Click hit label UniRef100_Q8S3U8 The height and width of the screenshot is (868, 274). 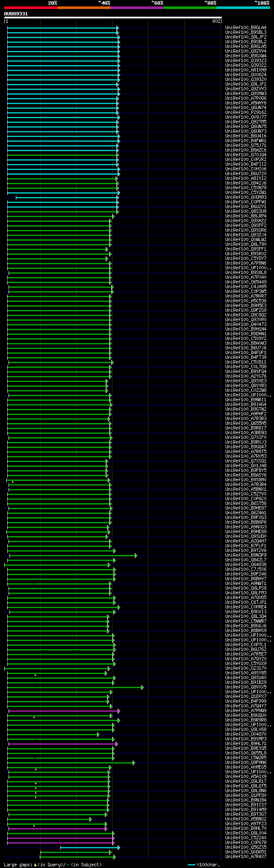[246, 212]
